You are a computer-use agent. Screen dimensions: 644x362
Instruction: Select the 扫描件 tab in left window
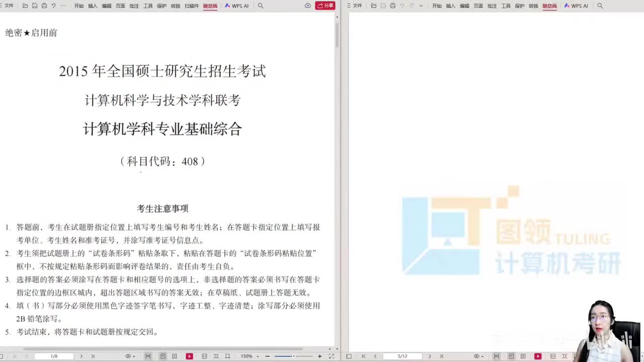point(192,6)
